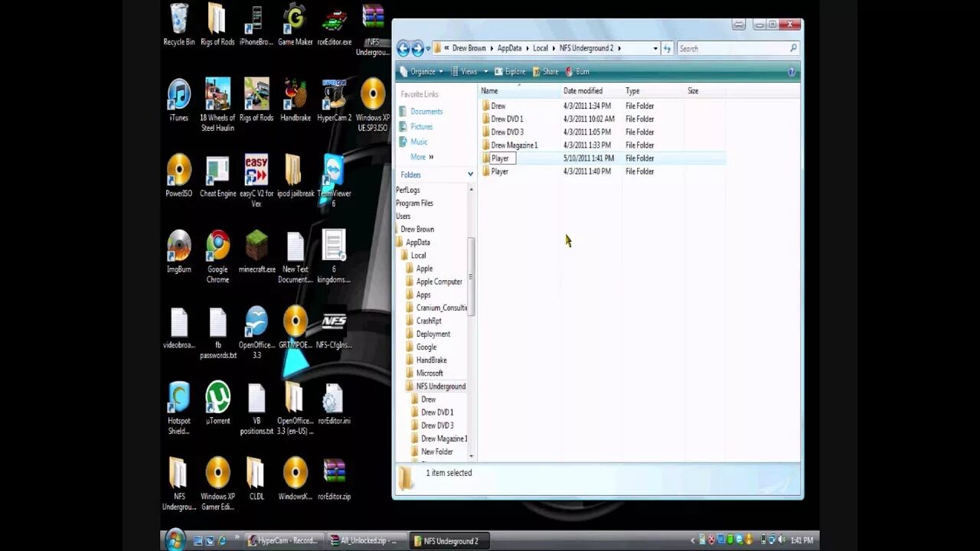Click the Local breadcrumb in address bar

click(541, 48)
